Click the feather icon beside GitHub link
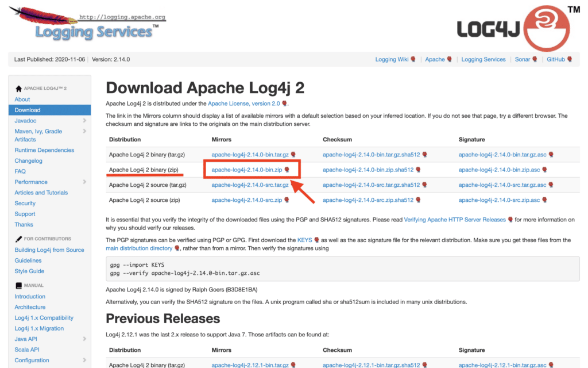 (x=570, y=59)
